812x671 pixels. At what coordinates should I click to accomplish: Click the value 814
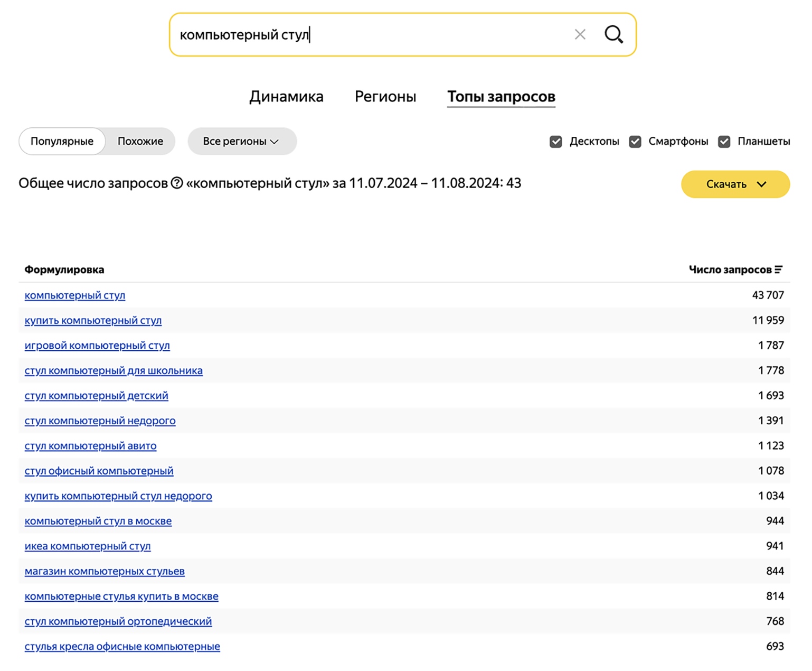pyautogui.click(x=775, y=597)
